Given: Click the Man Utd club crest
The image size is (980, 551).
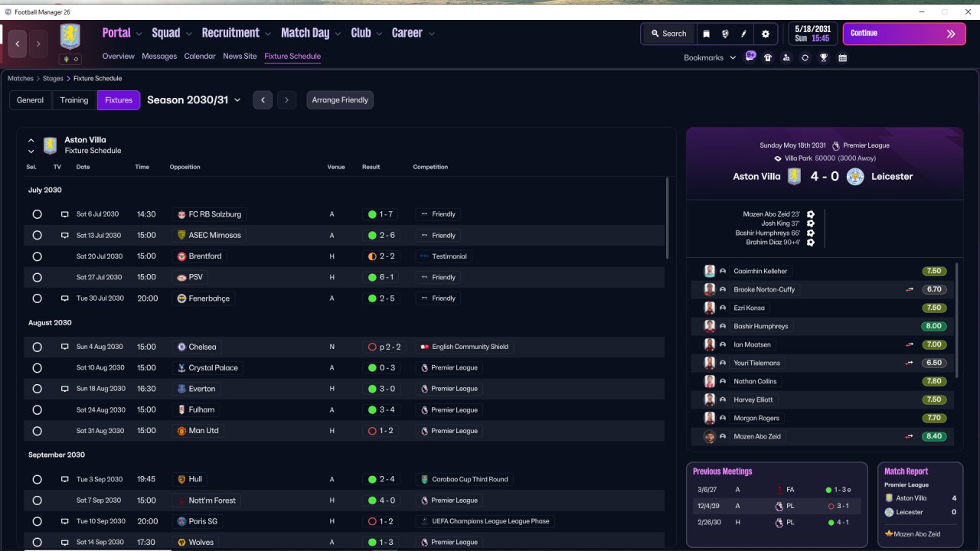Looking at the screenshot, I should [x=181, y=431].
